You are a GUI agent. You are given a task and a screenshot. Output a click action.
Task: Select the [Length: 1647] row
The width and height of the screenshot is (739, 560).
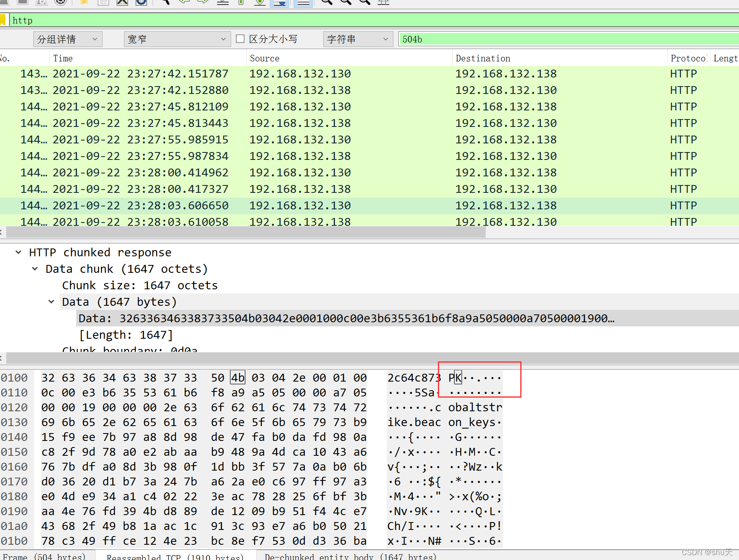tap(126, 335)
